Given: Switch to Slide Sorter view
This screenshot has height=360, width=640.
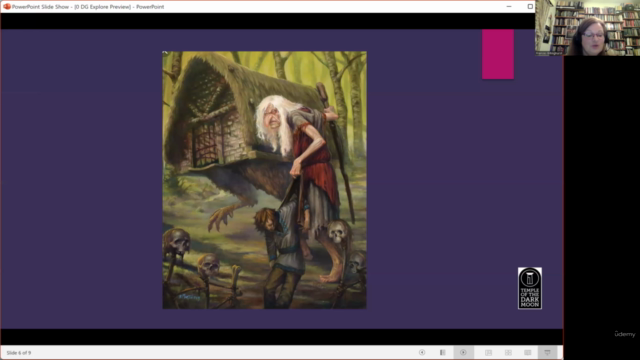Looking at the screenshot, I should tap(508, 353).
